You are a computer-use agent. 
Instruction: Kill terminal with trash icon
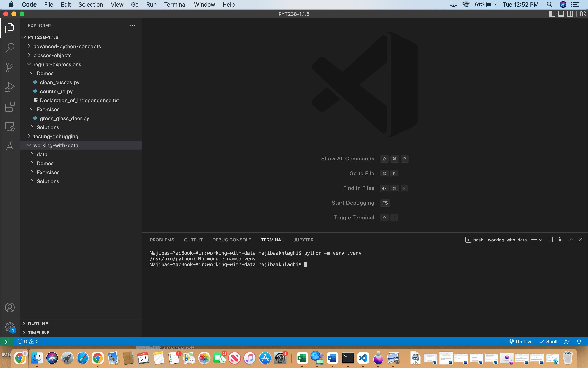point(560,240)
